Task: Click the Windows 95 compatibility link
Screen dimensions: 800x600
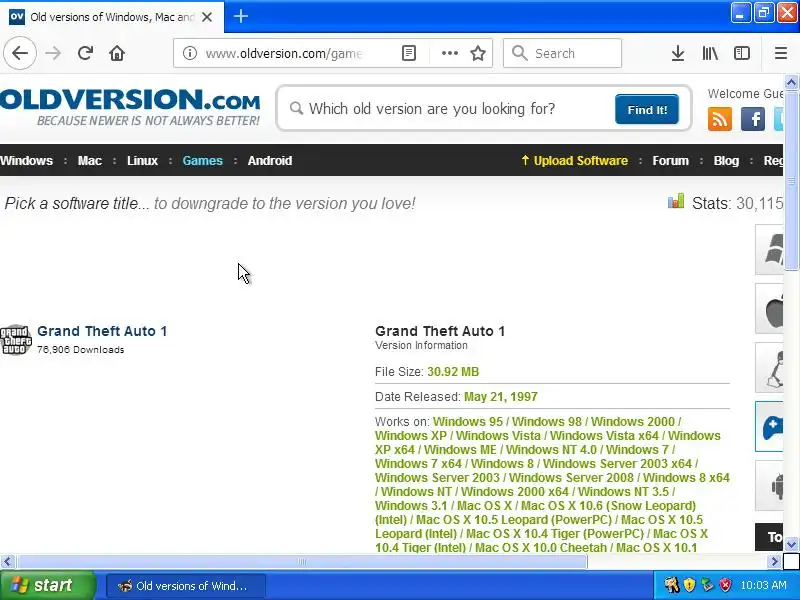Action: coord(467,421)
